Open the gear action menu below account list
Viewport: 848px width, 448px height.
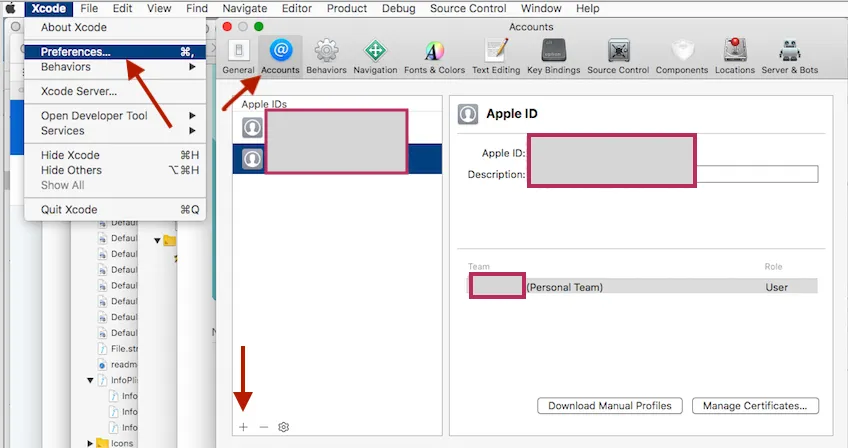coord(283,427)
